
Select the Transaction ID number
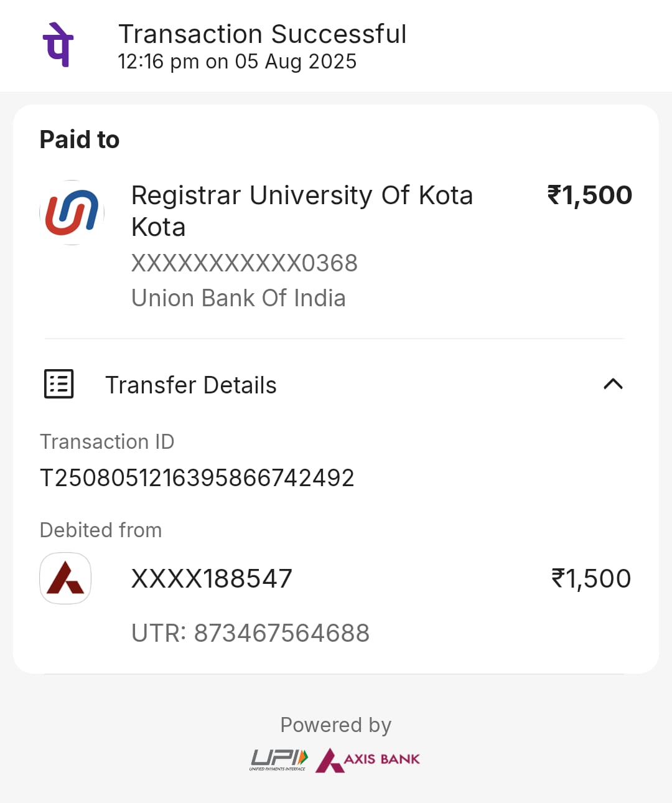pos(197,478)
